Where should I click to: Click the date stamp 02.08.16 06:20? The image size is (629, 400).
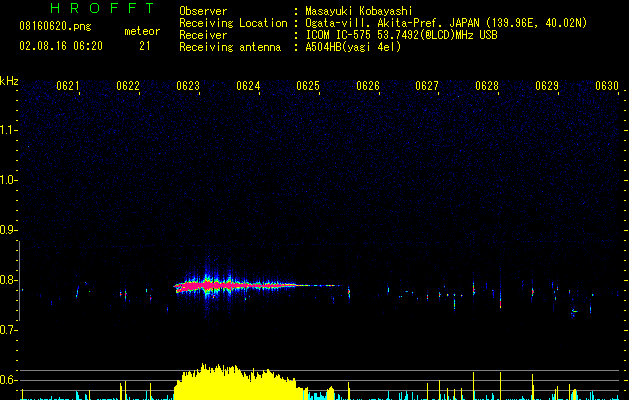pos(60,46)
